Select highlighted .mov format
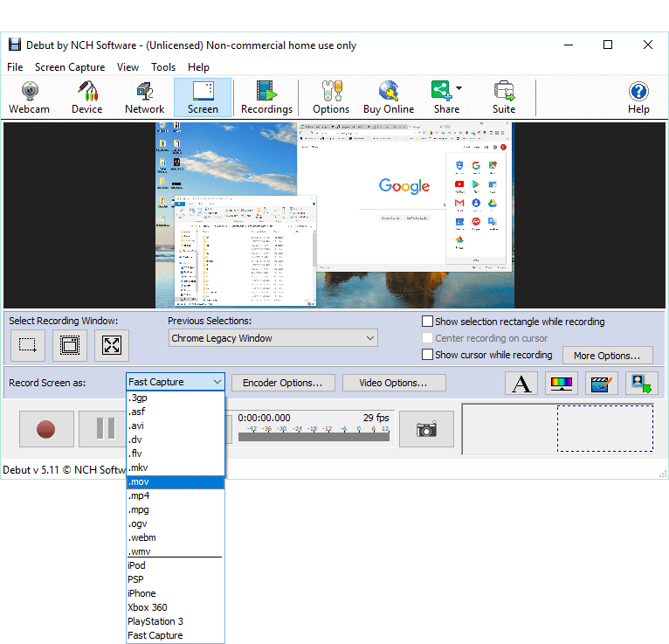This screenshot has height=644, width=669. 176,481
